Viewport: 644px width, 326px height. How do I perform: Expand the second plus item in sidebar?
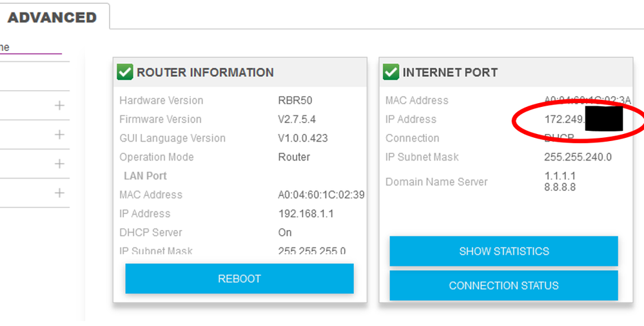[59, 135]
